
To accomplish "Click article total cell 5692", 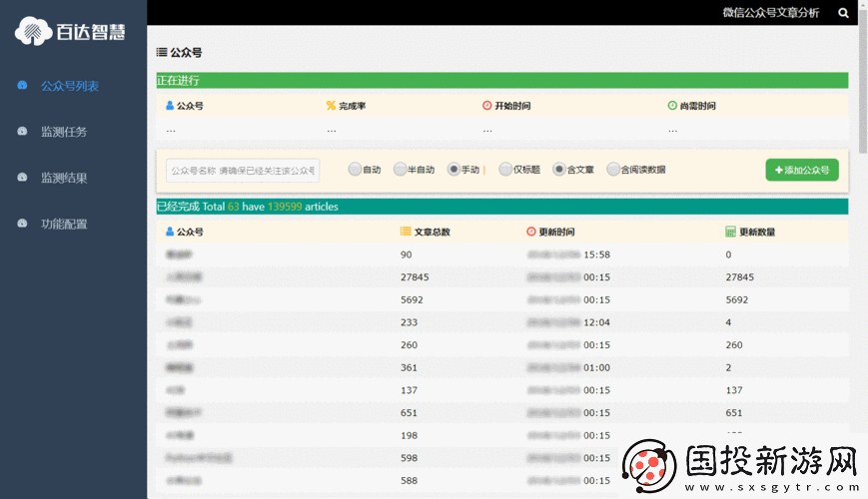I will point(412,299).
